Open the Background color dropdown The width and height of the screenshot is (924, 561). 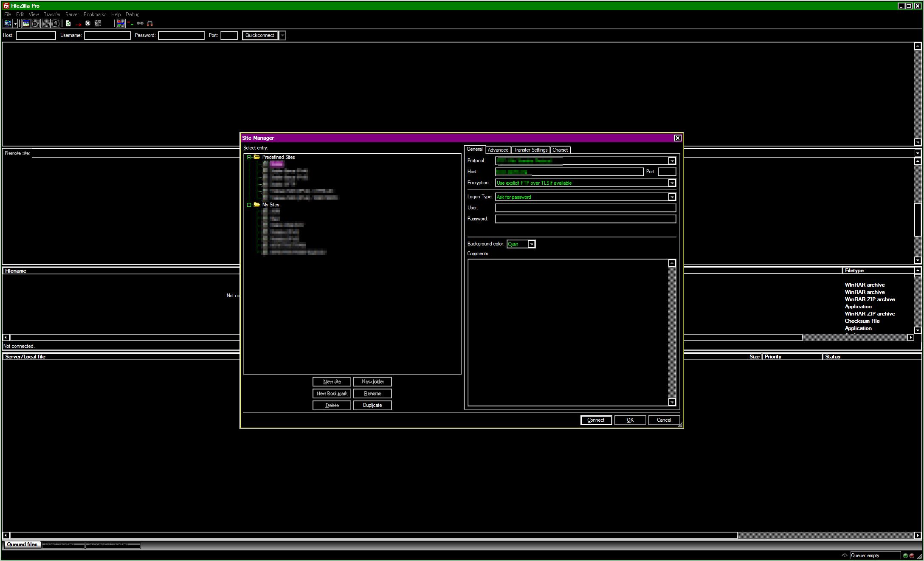pyautogui.click(x=531, y=244)
